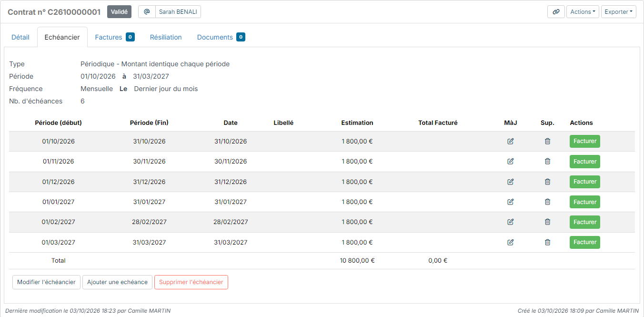Image resolution: width=644 pixels, height=317 pixels.
Task: Click Facturer for the 31/01/2027 installment
Action: coord(585,202)
